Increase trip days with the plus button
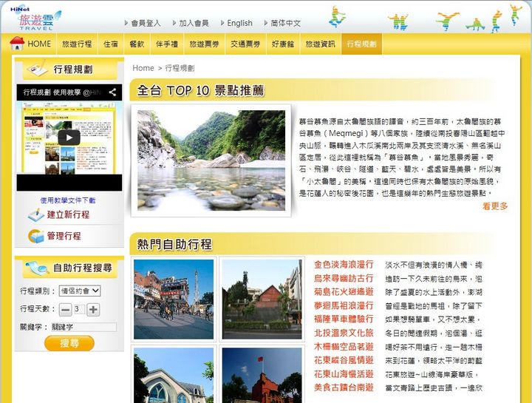532x403 pixels. pos(93,310)
